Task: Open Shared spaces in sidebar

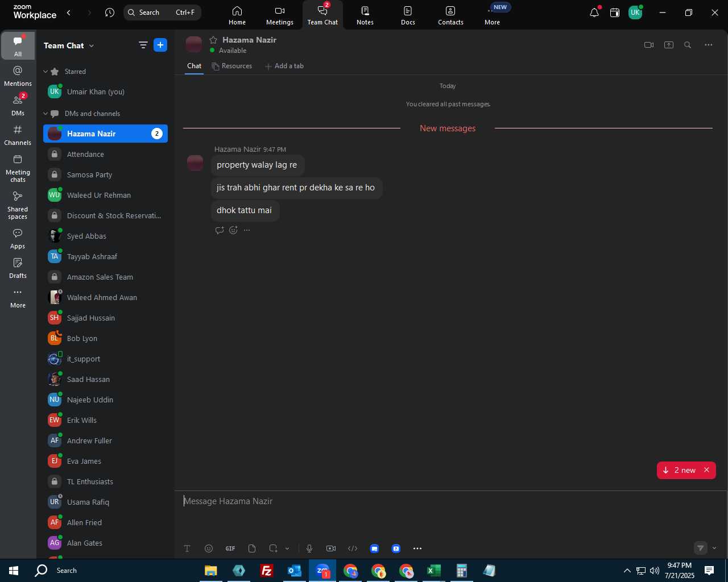Action: (18, 205)
